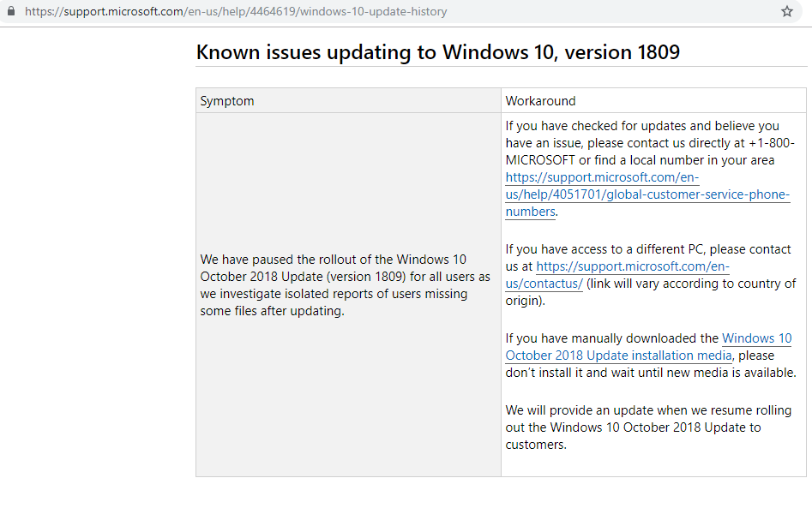Click the '+1-800-MICROSOFT' contact paragraph
Viewport: 812px width, 508px height.
click(650, 169)
